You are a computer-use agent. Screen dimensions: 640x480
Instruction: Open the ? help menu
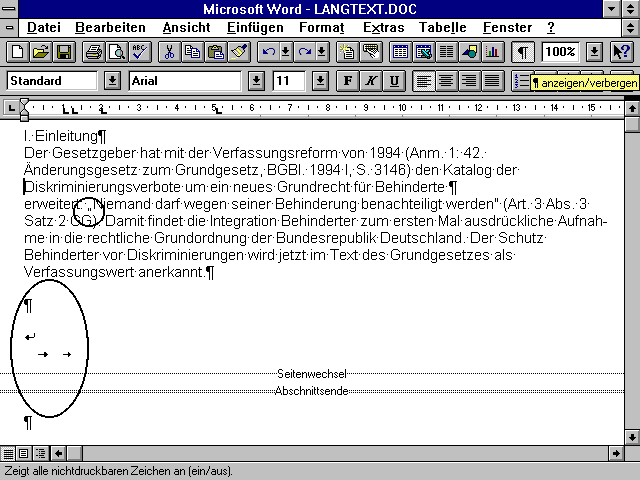pos(551,27)
